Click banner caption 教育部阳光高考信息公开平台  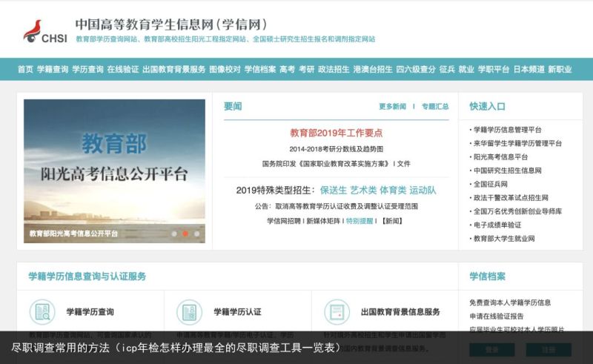point(73,234)
